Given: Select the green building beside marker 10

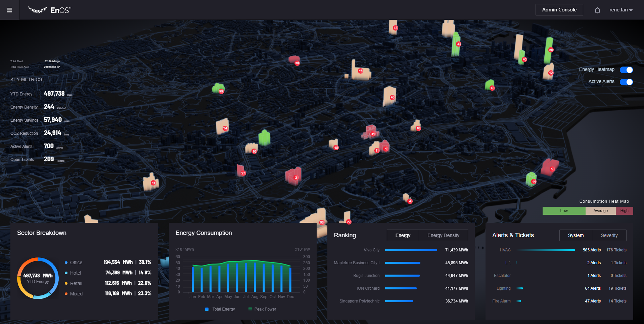Looking at the screenshot, I should click(264, 137).
